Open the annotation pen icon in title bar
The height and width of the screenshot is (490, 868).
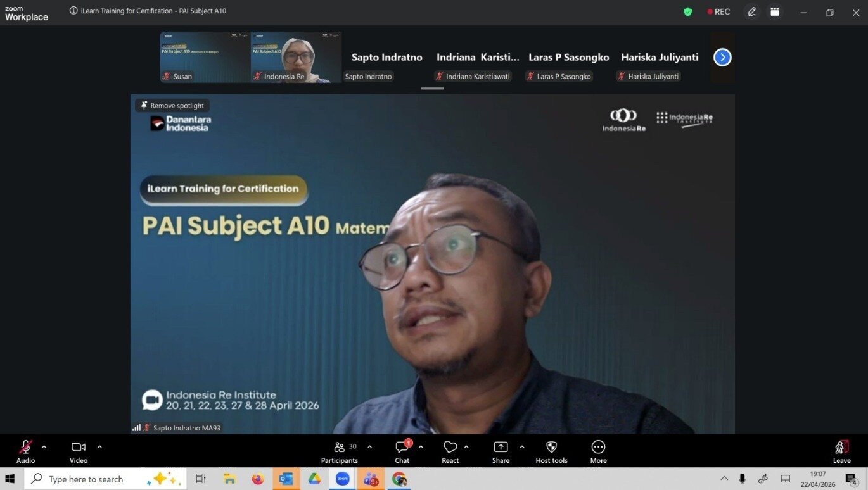click(752, 12)
